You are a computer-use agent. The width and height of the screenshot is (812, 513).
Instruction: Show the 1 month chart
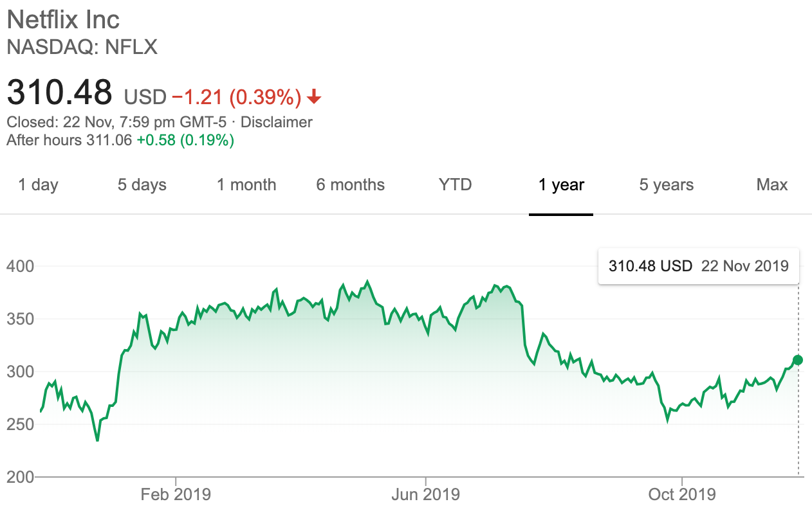pyautogui.click(x=246, y=185)
